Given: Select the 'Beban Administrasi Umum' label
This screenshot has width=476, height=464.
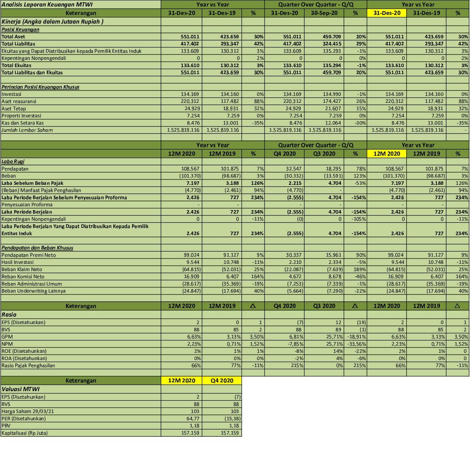Looking at the screenshot, I should point(31,284).
